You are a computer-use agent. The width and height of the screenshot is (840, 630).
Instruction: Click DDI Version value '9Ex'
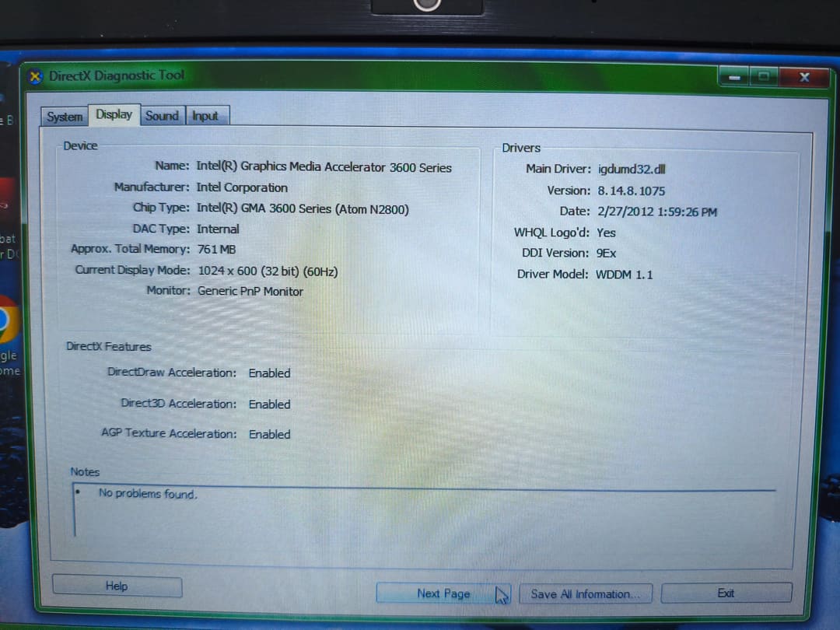click(606, 253)
